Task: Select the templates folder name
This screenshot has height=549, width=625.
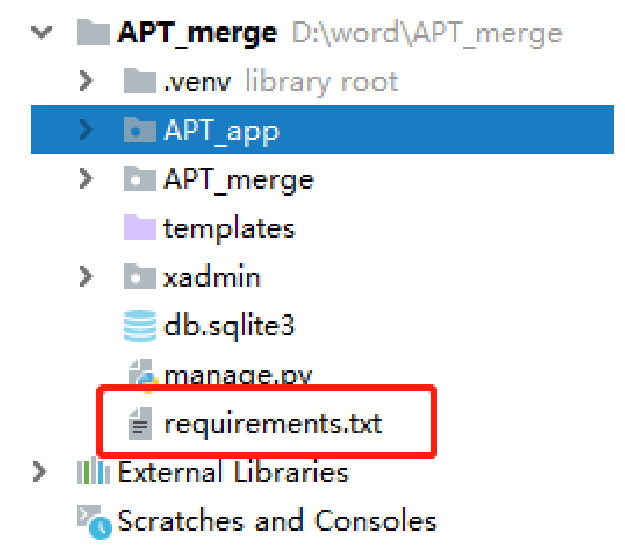Action: pyautogui.click(x=229, y=229)
